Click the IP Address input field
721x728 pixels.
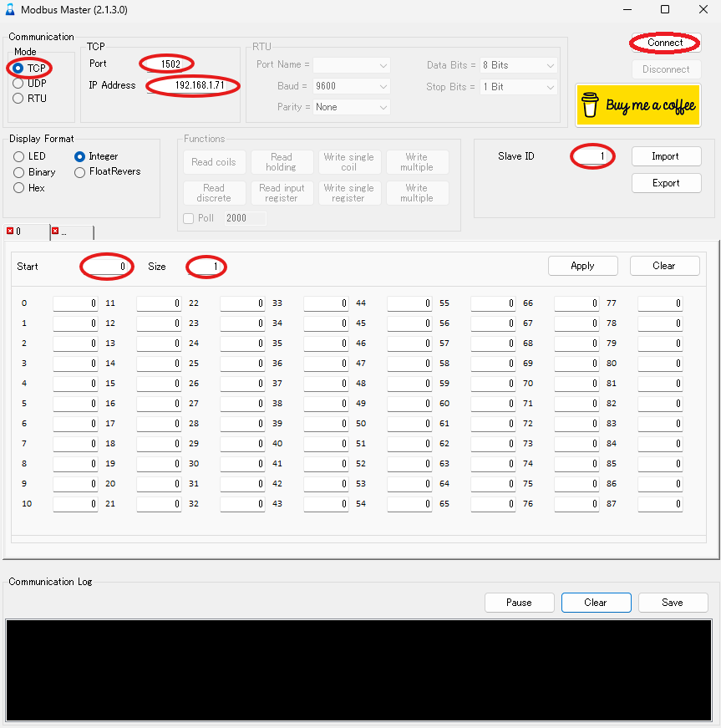coord(194,85)
